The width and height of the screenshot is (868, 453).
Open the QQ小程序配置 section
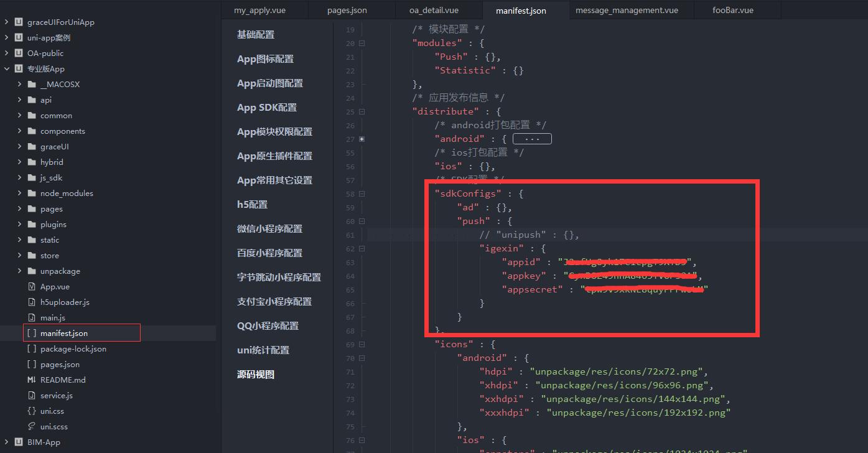point(268,326)
